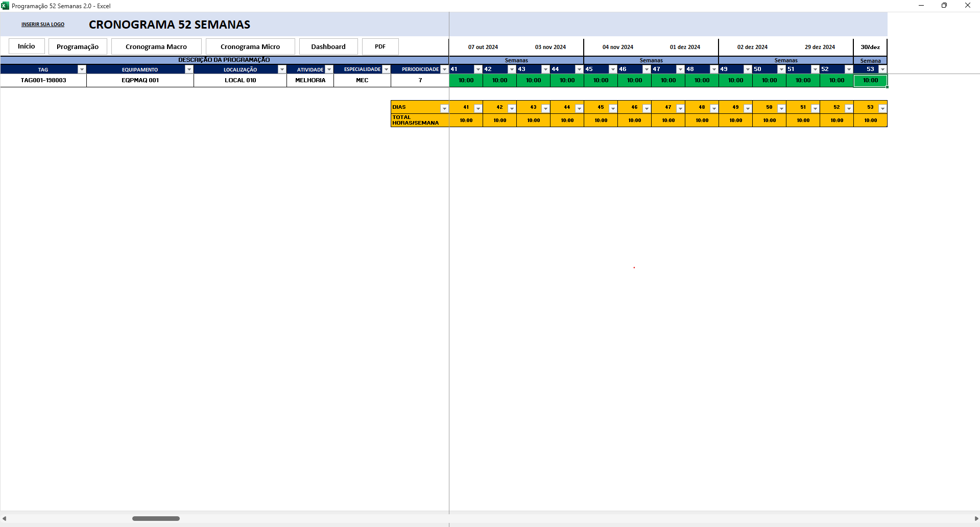Expand the ESPECIALIDADE filter dropdown
Screen dimensions: 980x527
(386, 69)
